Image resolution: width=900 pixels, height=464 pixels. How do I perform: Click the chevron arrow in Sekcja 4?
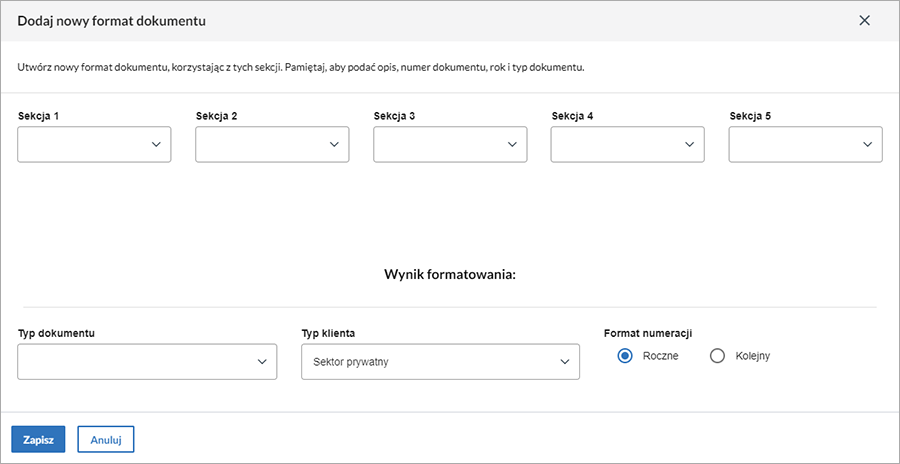[690, 145]
